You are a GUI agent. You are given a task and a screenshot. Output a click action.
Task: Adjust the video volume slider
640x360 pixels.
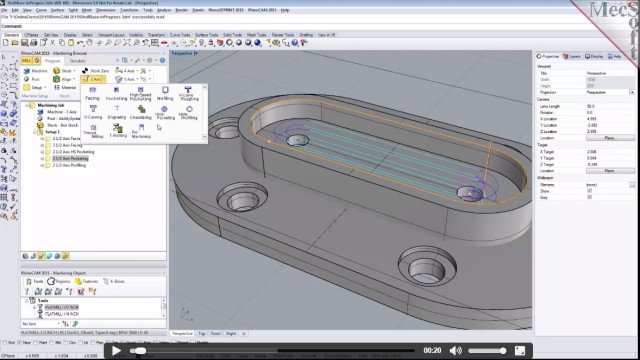point(487,351)
